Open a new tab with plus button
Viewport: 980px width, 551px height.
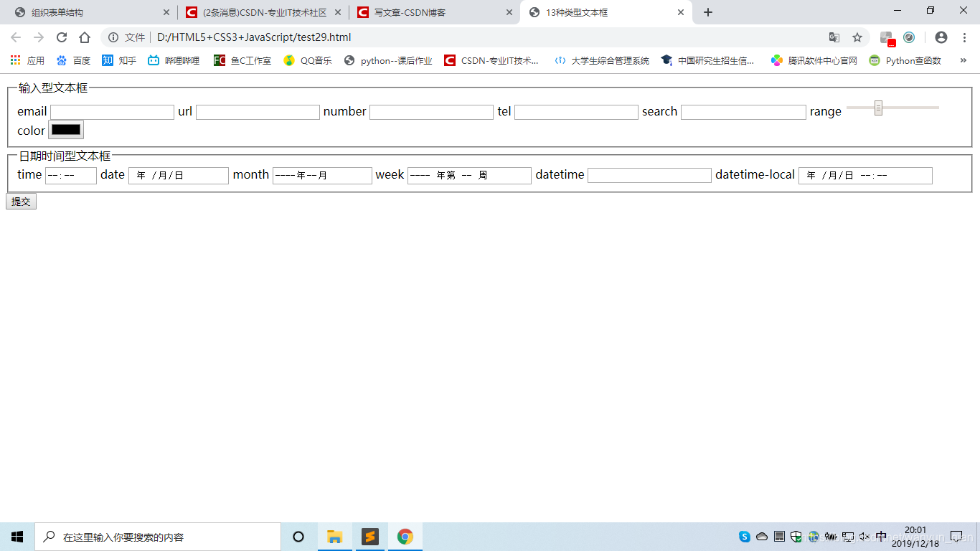[708, 12]
